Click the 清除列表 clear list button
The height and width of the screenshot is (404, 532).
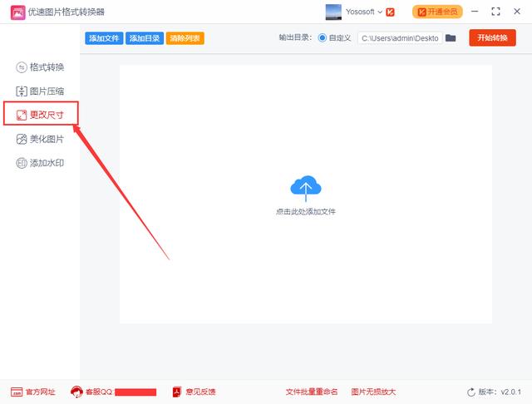tap(185, 38)
